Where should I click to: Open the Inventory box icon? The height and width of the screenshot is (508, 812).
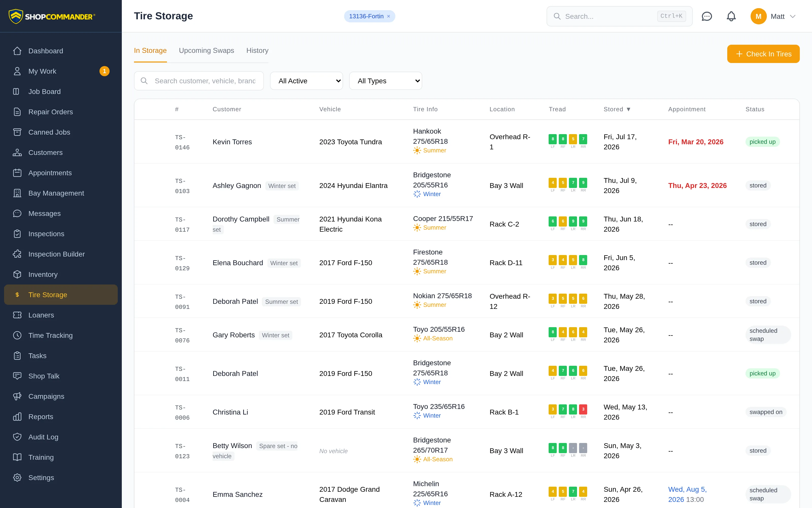pyautogui.click(x=17, y=275)
